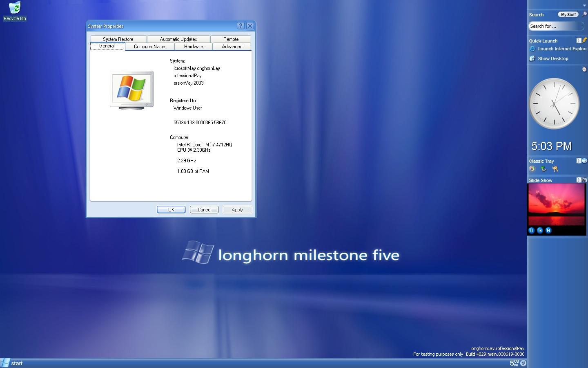Click OK in System Properties
Image resolution: width=588 pixels, height=368 pixels.
tap(171, 210)
